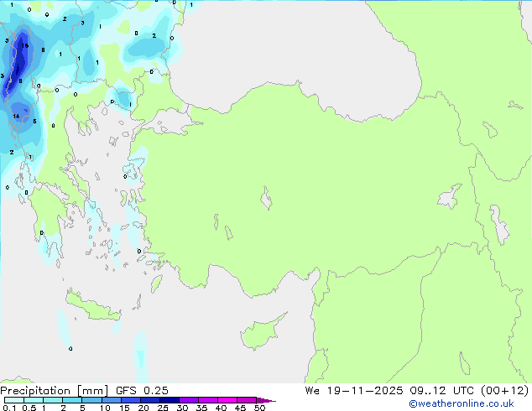Screen dimensions: 532x411
Task: Pick the 40–45 mm magenta legend swatch
Action: tap(227, 400)
